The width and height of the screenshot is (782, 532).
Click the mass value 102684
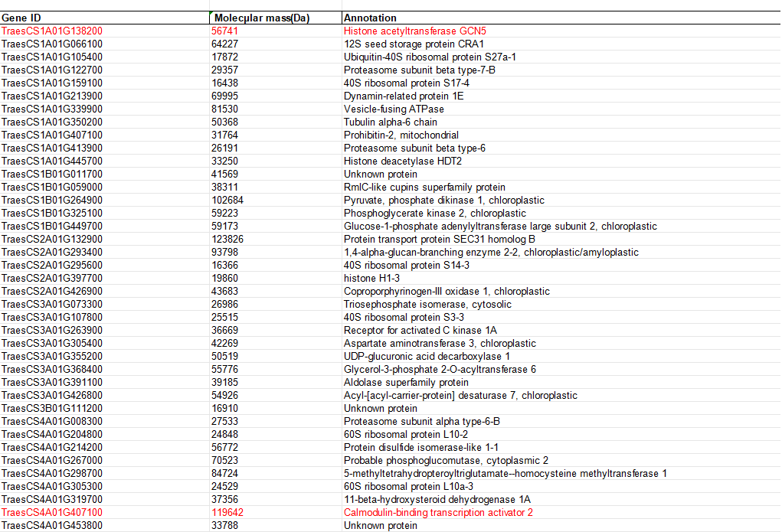click(227, 200)
